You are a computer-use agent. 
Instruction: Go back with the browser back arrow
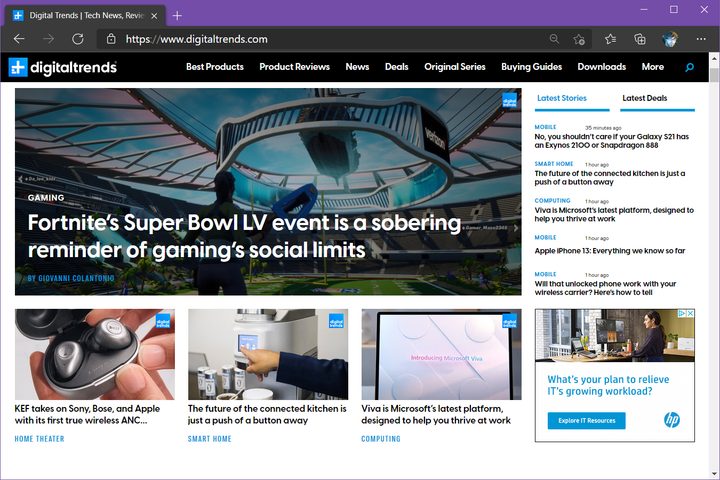[x=19, y=39]
